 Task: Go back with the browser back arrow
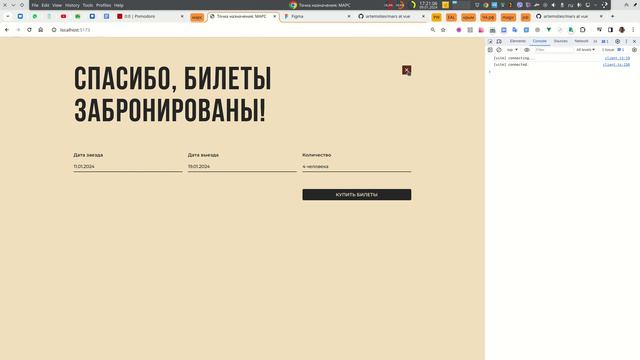tap(7, 30)
